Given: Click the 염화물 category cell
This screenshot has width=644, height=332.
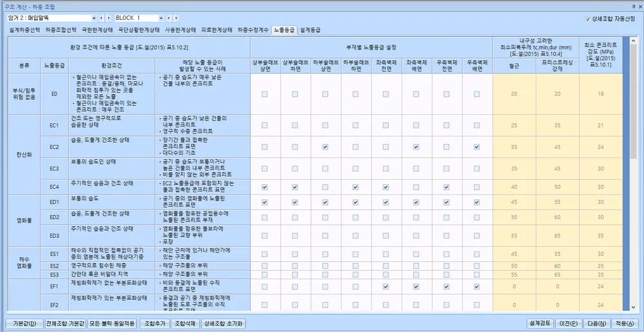Looking at the screenshot, I should click(x=24, y=220).
